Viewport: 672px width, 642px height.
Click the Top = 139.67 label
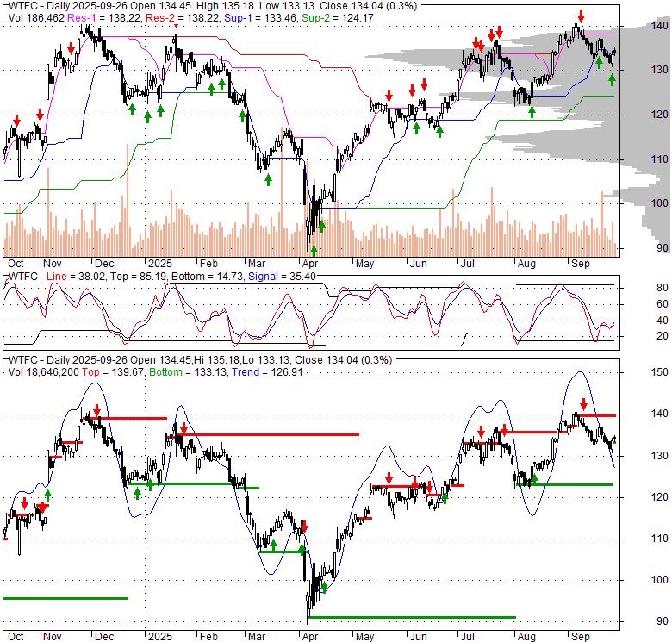113,372
